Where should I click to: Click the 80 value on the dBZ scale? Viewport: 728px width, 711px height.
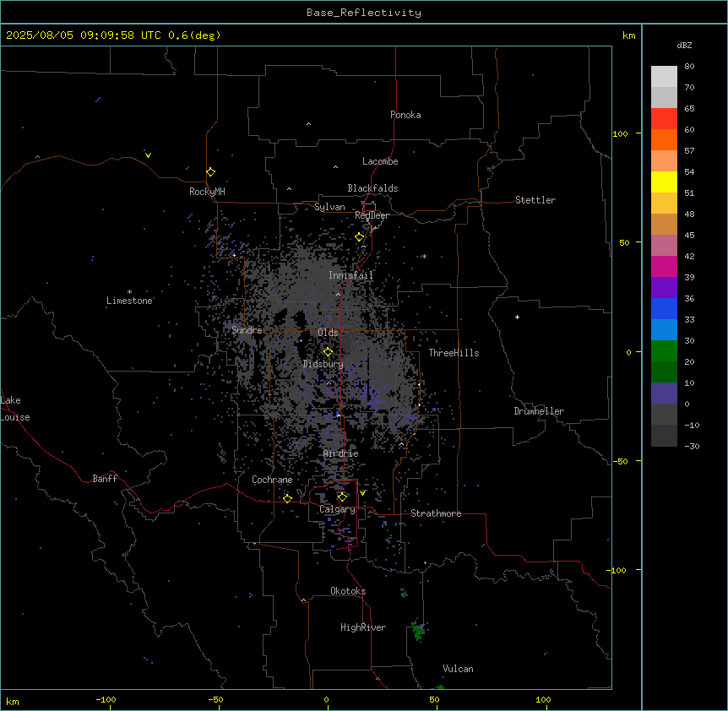689,67
